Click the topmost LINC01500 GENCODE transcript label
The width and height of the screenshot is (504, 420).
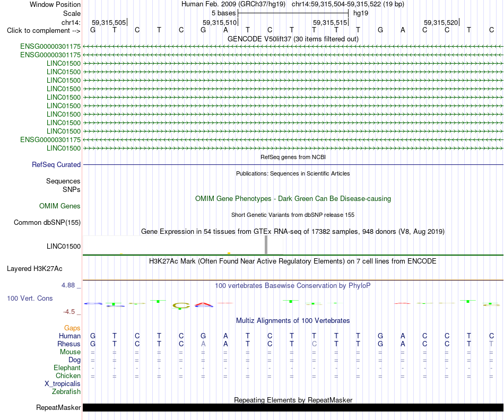pyautogui.click(x=64, y=63)
